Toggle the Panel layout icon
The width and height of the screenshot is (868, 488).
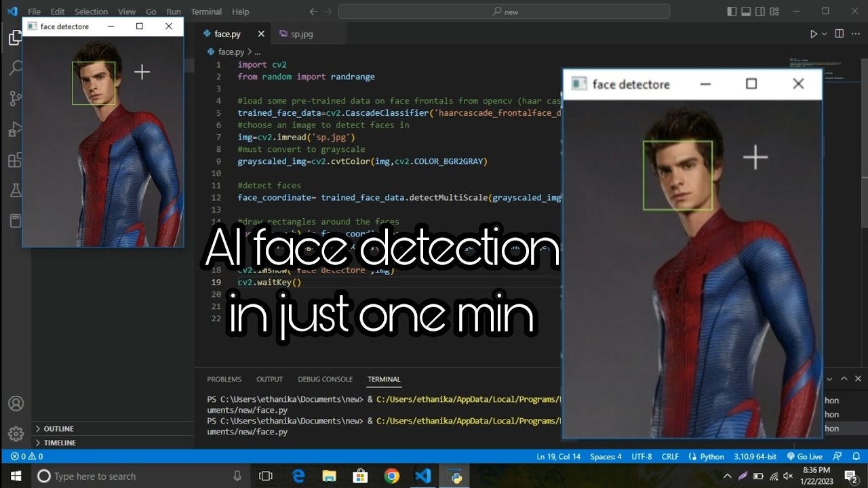(745, 12)
